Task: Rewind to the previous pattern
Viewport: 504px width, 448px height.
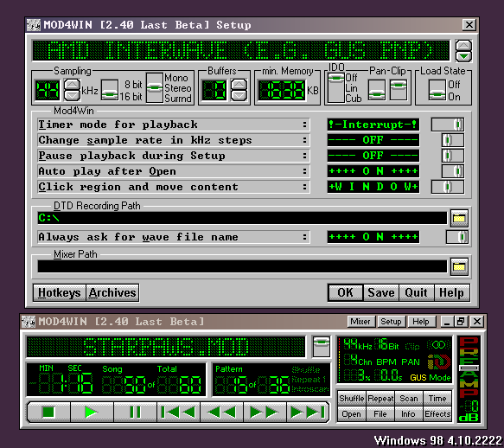Action: tap(221, 412)
